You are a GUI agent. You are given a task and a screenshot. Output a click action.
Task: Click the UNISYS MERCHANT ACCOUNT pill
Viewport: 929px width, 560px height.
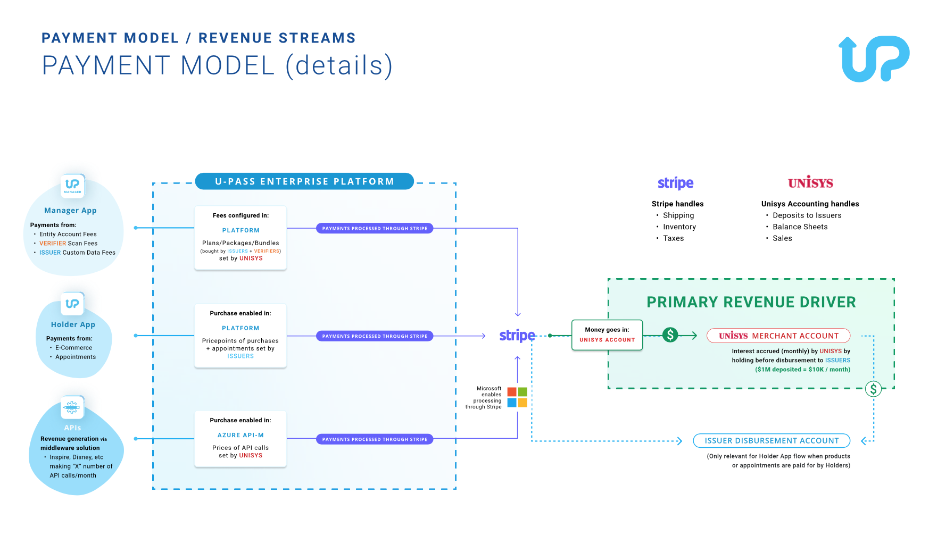tap(778, 336)
